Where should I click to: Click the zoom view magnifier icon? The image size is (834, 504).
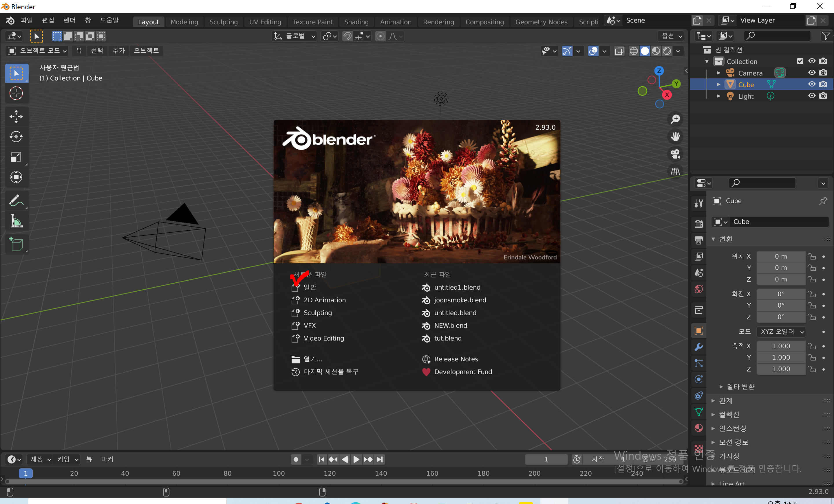pos(675,119)
